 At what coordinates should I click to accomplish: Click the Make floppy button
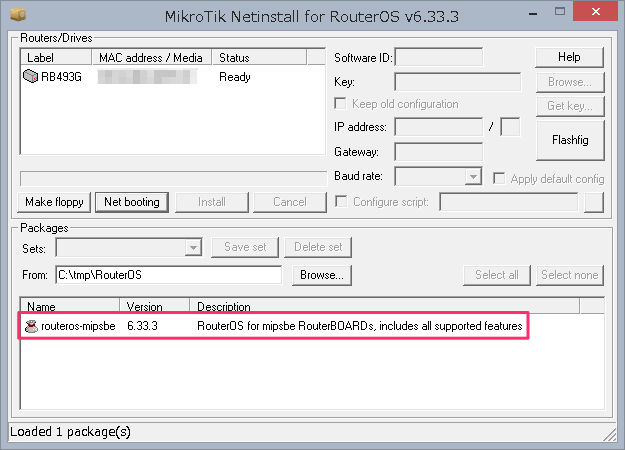pos(54,202)
